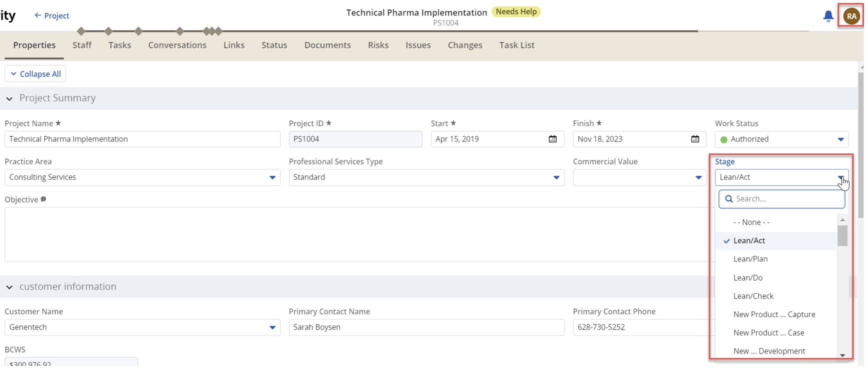Open the Practice Area dropdown
Screen dimensions: 868x370
tap(272, 177)
